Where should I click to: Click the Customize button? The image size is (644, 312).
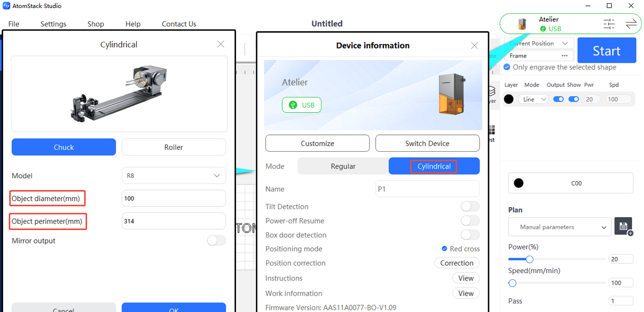coord(317,143)
